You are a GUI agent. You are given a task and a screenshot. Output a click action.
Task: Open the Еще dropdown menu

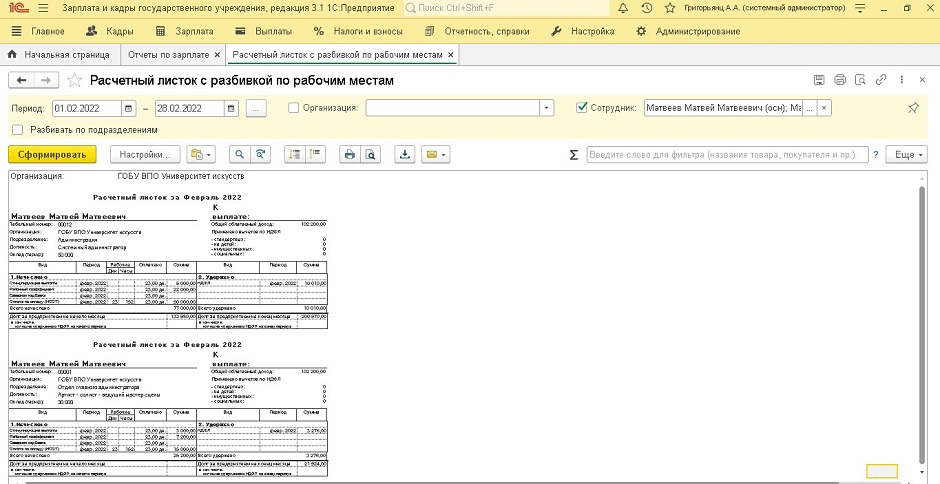coord(907,155)
